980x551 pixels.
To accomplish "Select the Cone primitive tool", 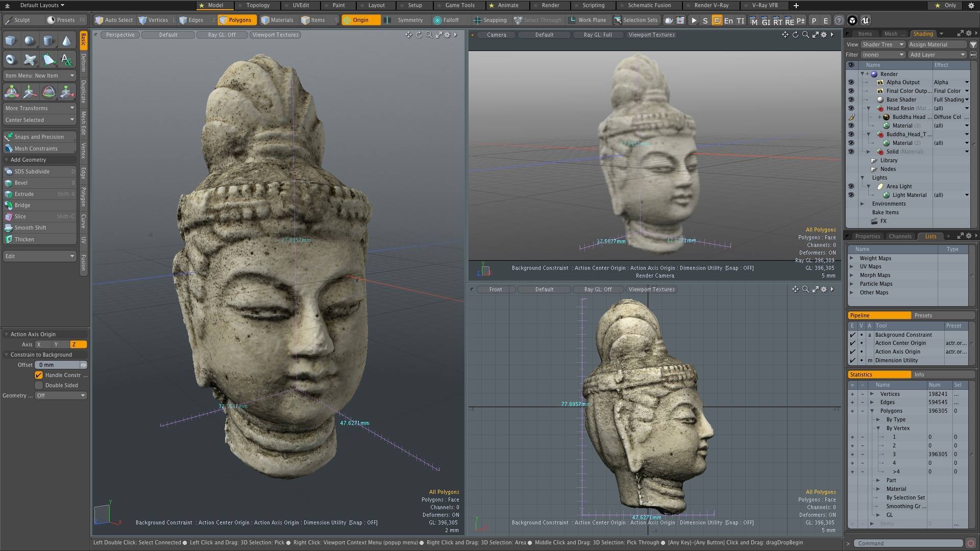I will [67, 41].
